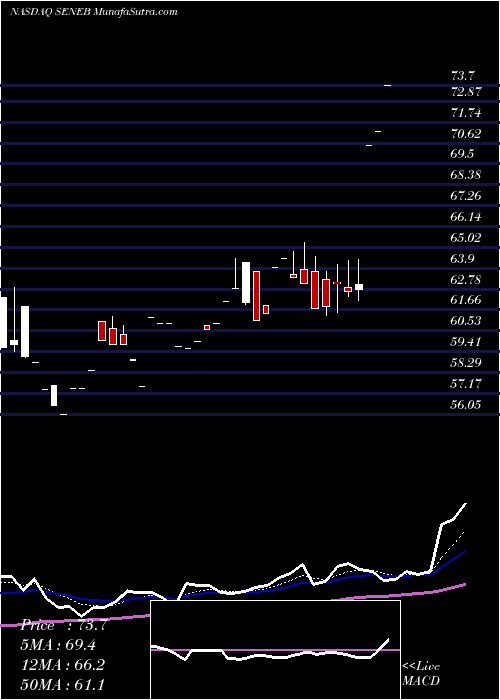Screen dimensions: 500x700
Task: Click the 59.41 price axis label
Action: click(467, 342)
